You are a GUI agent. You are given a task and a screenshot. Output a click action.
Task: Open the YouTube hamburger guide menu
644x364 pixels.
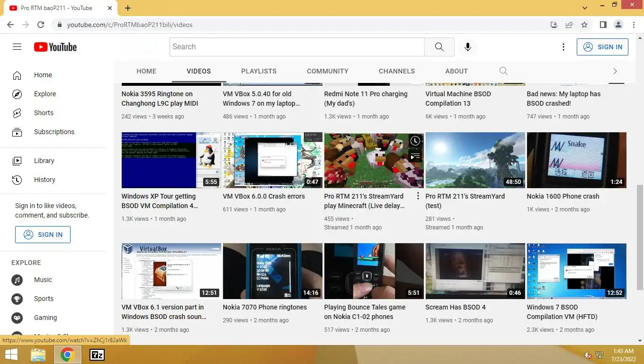pyautogui.click(x=17, y=47)
